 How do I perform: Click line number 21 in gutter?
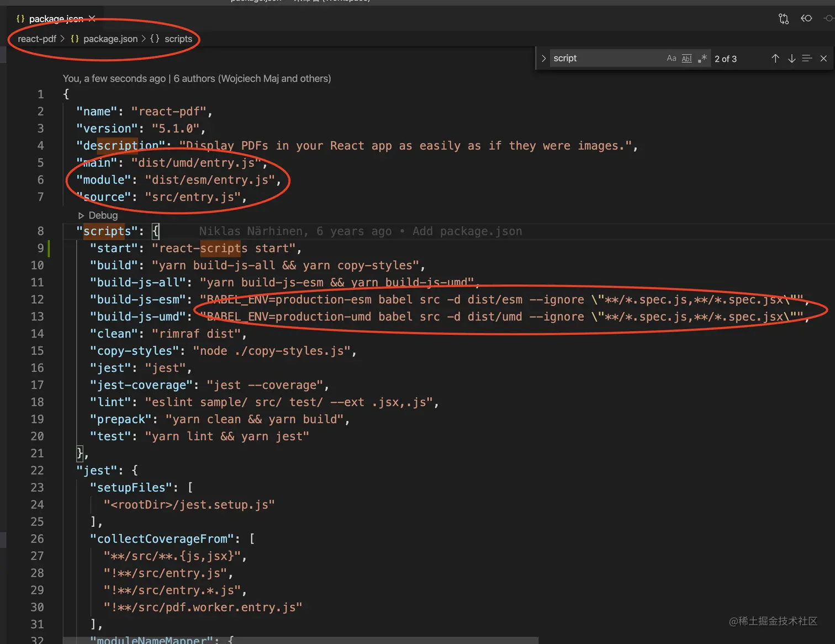(37, 453)
